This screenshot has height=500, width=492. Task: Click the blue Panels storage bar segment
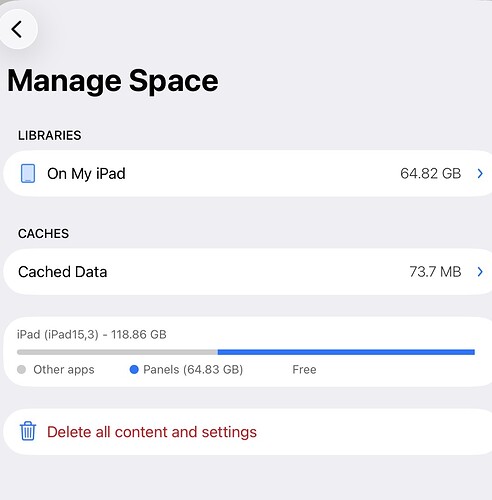[346, 352]
